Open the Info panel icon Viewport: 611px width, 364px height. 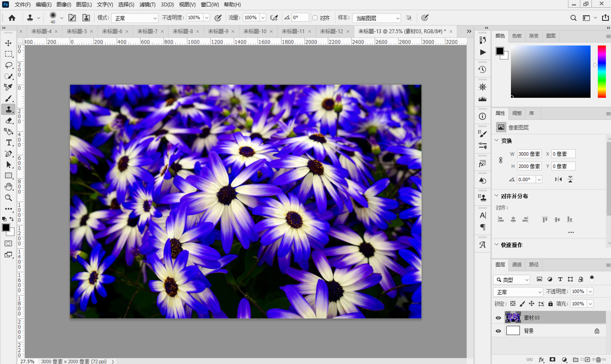(482, 116)
